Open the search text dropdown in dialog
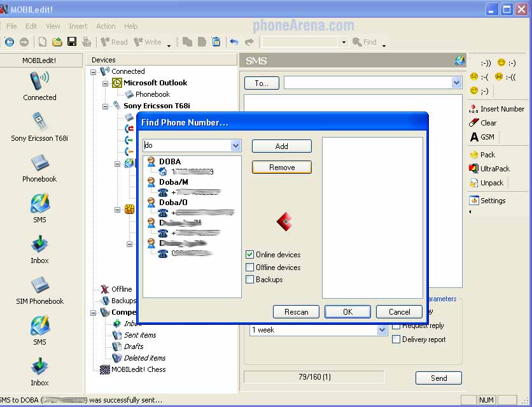 236,146
